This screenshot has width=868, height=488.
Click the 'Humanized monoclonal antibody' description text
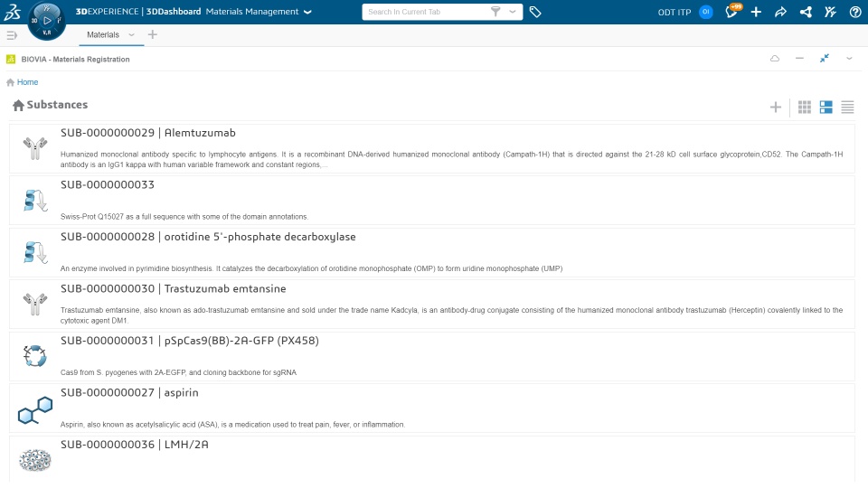[x=452, y=159]
